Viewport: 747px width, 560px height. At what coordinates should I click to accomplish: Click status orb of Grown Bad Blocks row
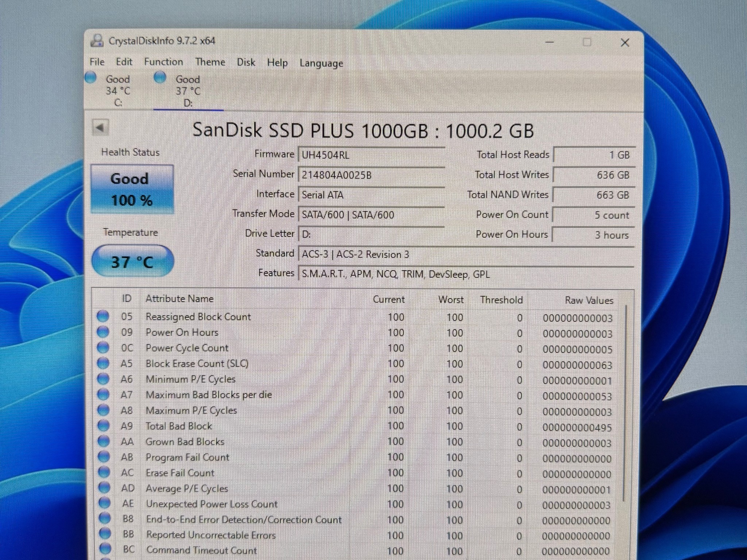click(104, 441)
